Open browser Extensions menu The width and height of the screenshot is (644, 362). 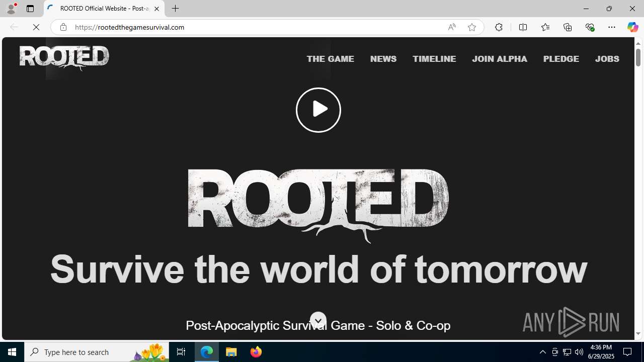[499, 27]
